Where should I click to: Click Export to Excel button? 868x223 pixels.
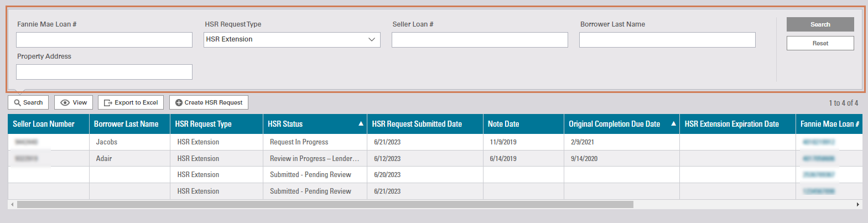[131, 102]
